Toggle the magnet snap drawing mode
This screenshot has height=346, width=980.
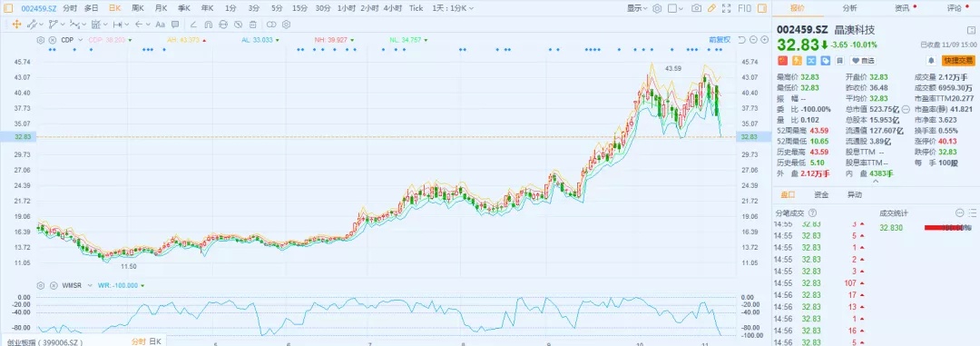tap(208, 24)
